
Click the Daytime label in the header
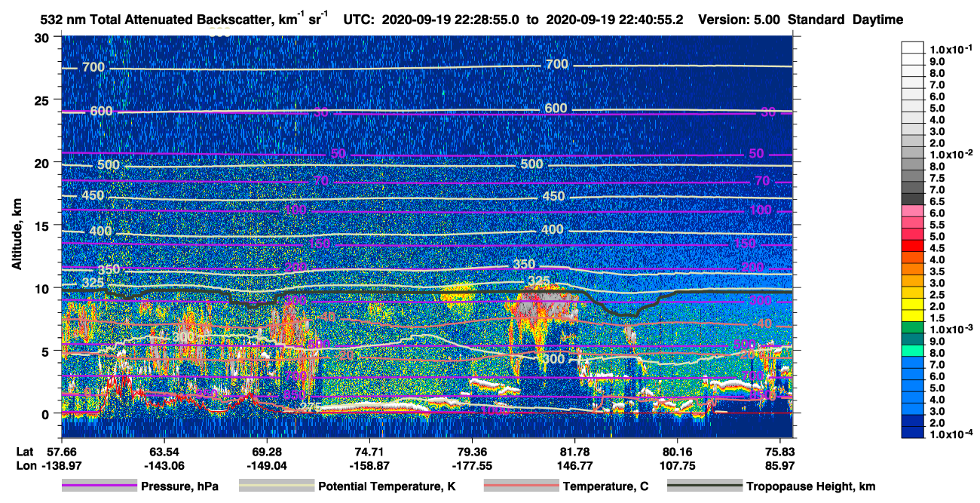(x=879, y=20)
